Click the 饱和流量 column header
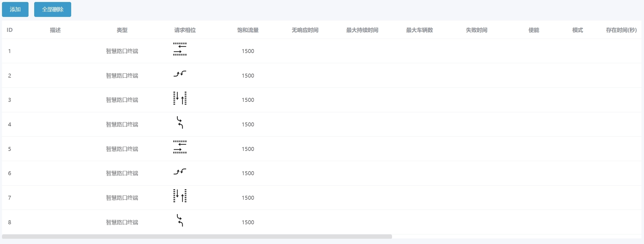This screenshot has height=244, width=644. pos(248,30)
